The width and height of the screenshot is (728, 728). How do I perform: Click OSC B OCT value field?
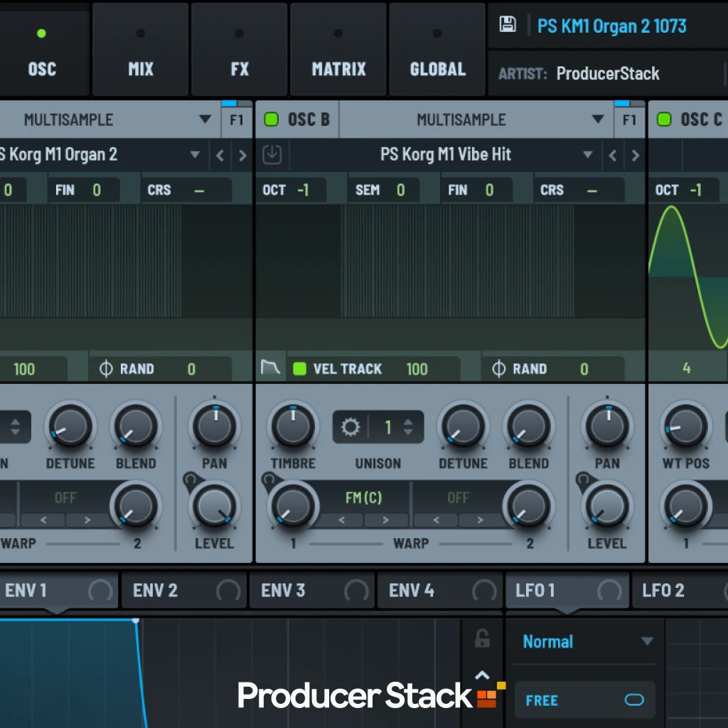coord(291,190)
